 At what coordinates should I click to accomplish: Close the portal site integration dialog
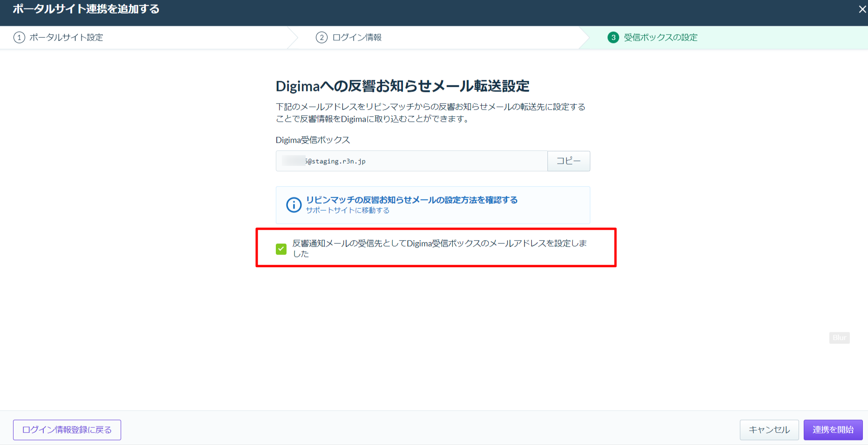862,9
